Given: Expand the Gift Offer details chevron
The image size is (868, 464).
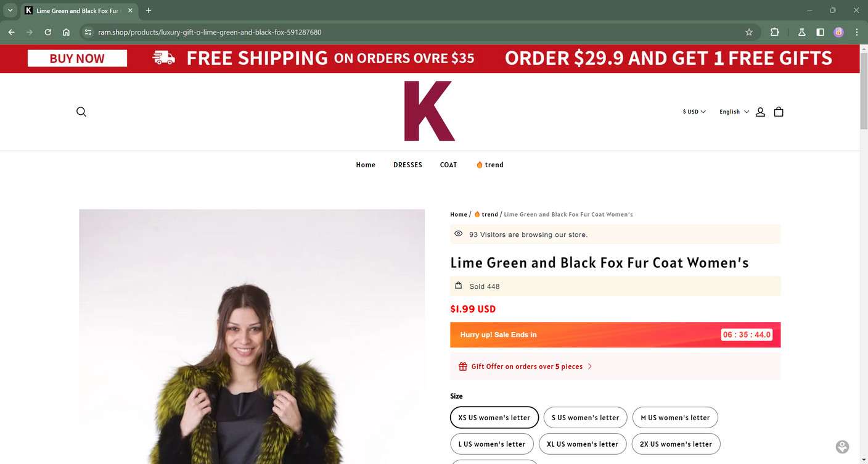Looking at the screenshot, I should click(x=590, y=366).
